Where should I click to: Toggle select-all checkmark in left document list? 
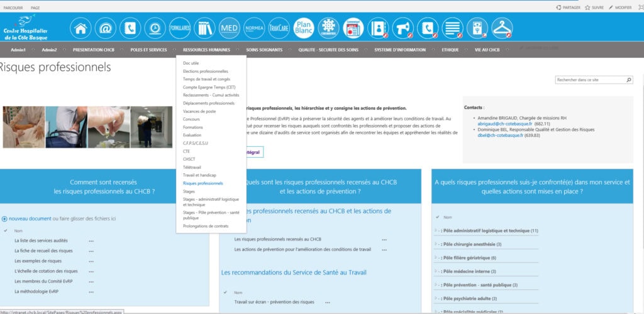tap(6, 230)
